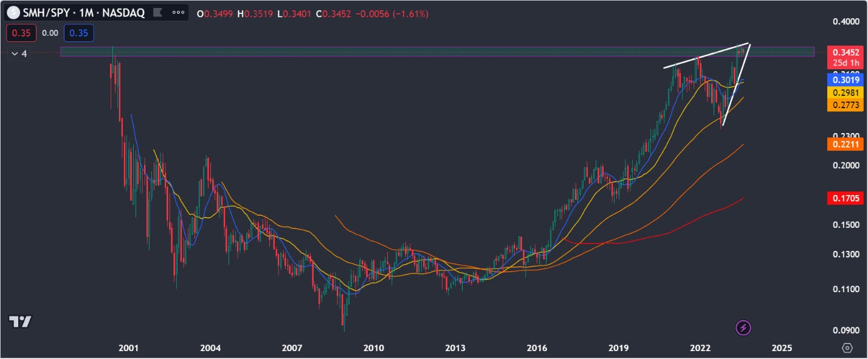Click the blue 0.35 buy price button
This screenshot has height=359, width=868.
(78, 33)
